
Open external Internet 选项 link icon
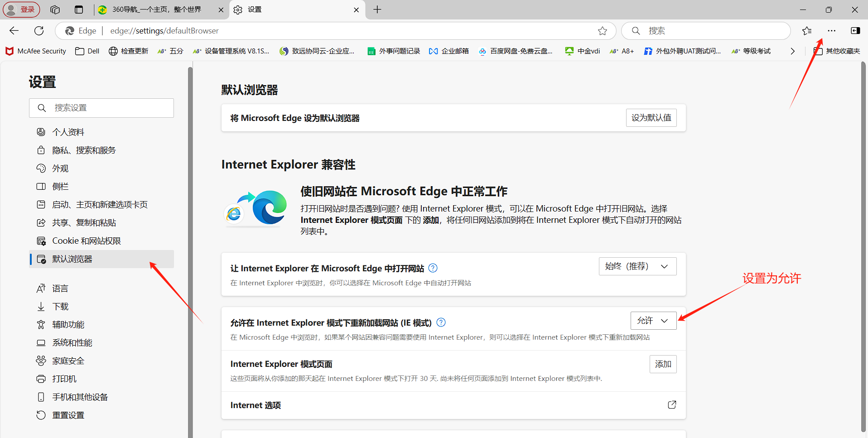pos(672,405)
